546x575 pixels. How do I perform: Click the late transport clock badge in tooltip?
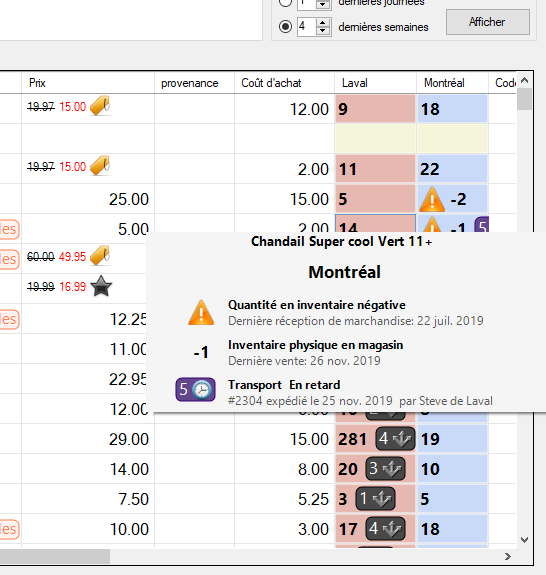point(195,389)
